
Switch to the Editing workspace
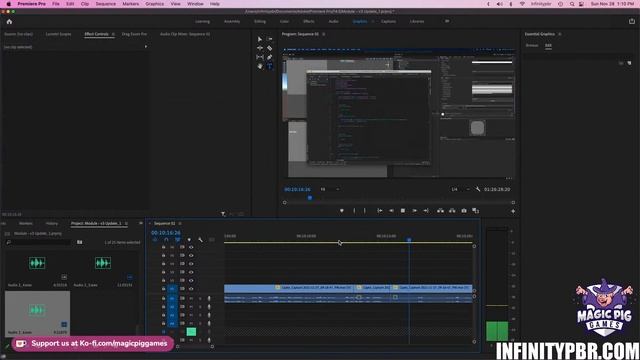pyautogui.click(x=260, y=21)
